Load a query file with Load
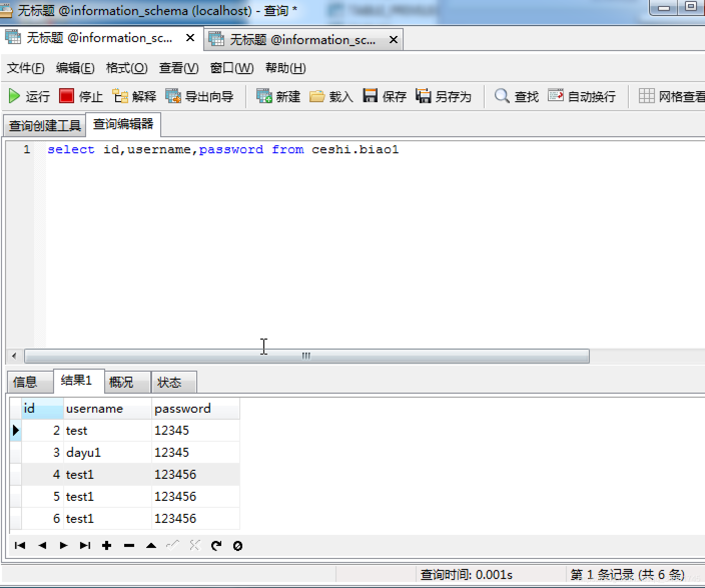This screenshot has width=705, height=588. tap(331, 96)
